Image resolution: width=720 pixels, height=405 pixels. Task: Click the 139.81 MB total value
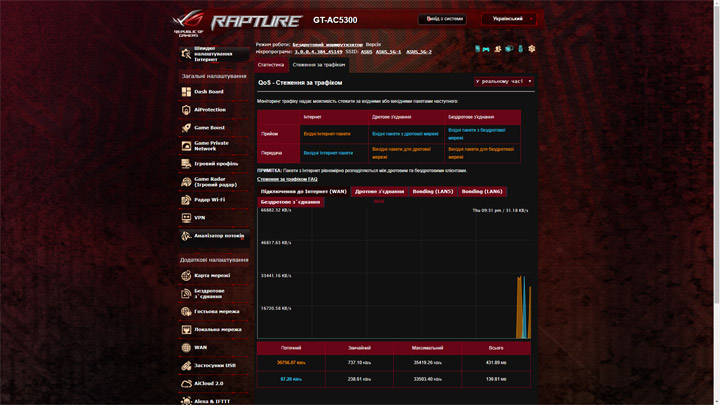pos(496,379)
